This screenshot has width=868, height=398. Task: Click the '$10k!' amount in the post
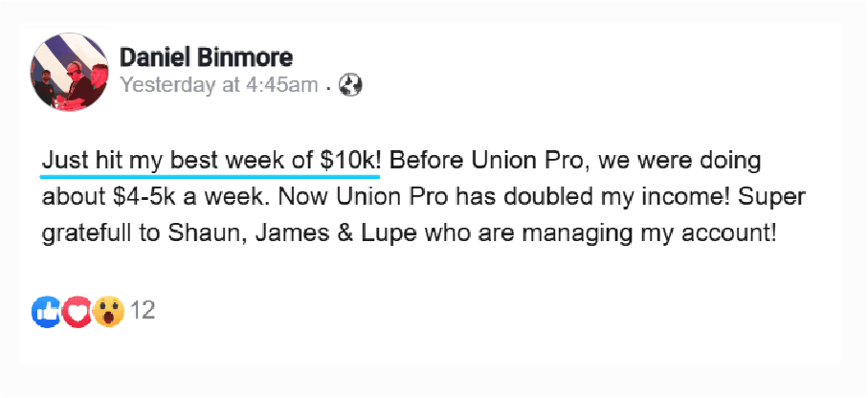tap(351, 163)
